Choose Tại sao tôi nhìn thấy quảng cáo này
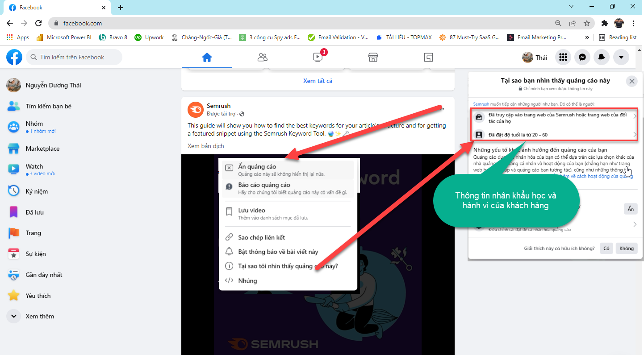 (288, 266)
